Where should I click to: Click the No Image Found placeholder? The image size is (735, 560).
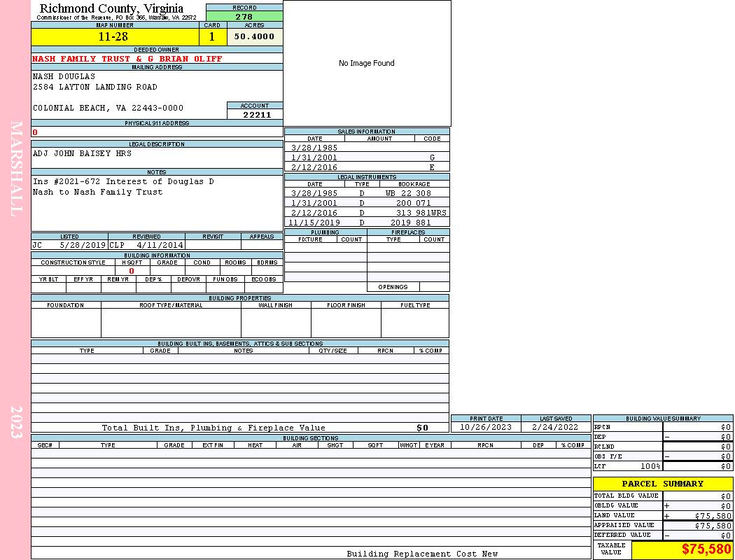click(367, 64)
